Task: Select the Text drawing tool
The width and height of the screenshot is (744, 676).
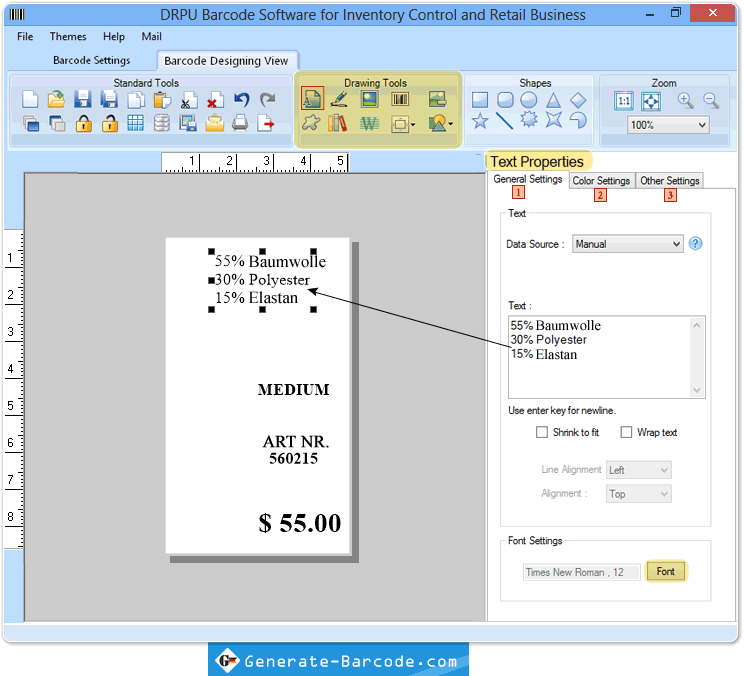Action: click(312, 98)
